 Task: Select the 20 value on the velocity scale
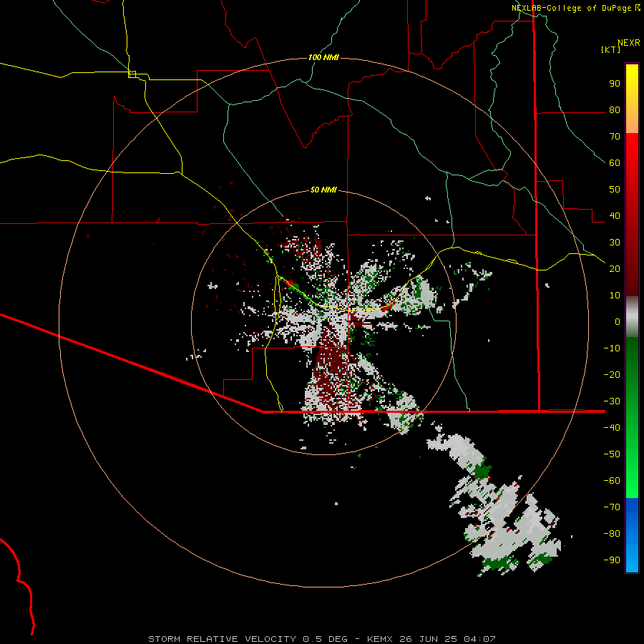click(x=615, y=269)
